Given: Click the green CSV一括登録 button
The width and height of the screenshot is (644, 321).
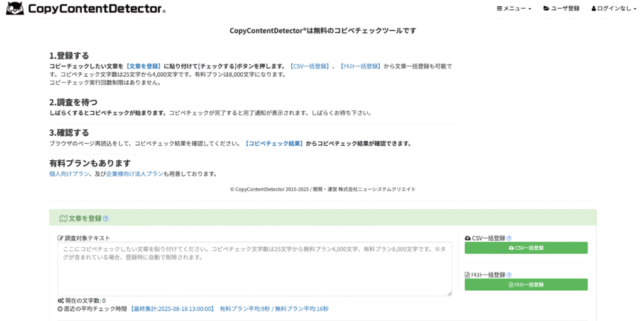Looking at the screenshot, I should tap(526, 248).
